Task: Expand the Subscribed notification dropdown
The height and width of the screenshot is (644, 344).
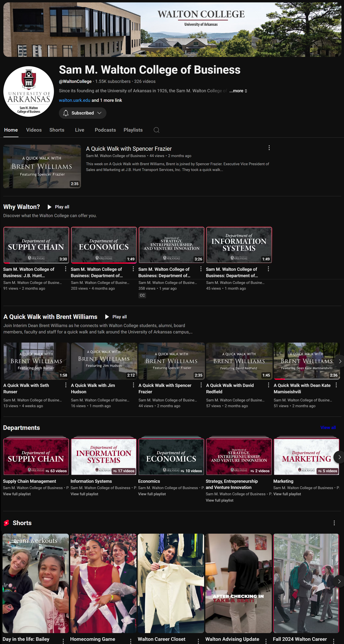Action: [99, 113]
